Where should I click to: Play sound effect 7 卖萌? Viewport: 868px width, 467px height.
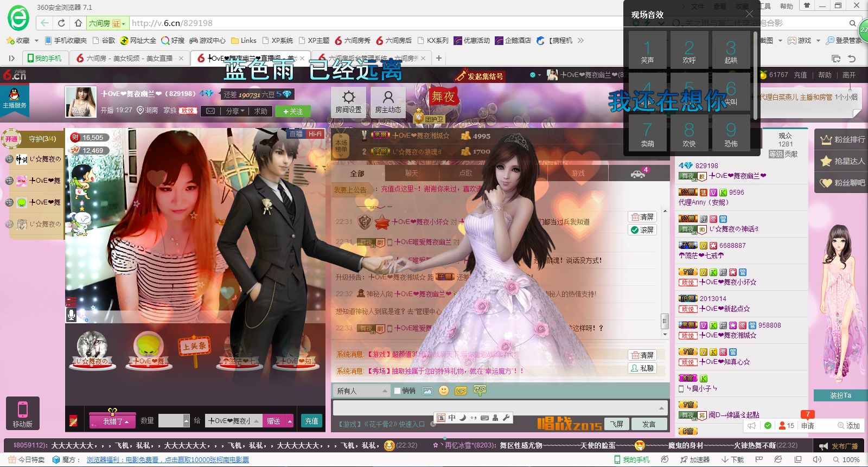click(647, 134)
